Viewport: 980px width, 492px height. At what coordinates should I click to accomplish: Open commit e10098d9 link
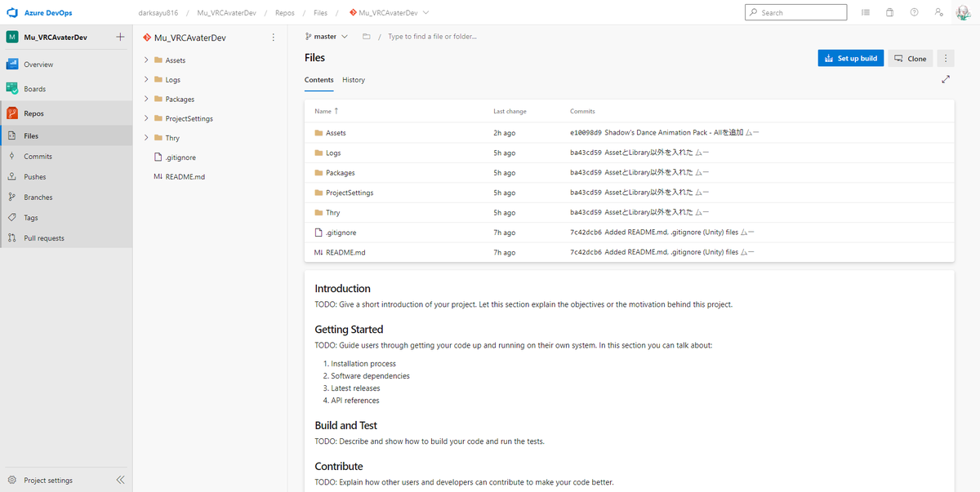point(586,132)
